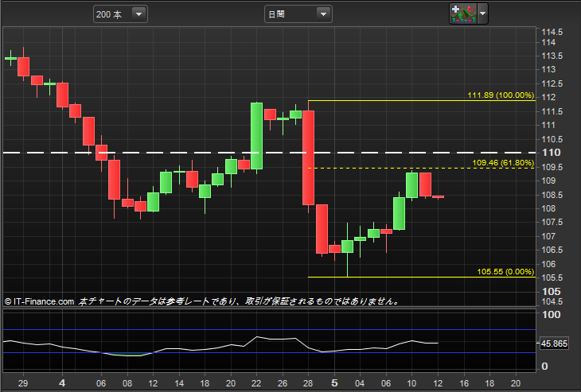Click the date label 20 at axis right end
The width and height of the screenshot is (581, 392).
(516, 383)
